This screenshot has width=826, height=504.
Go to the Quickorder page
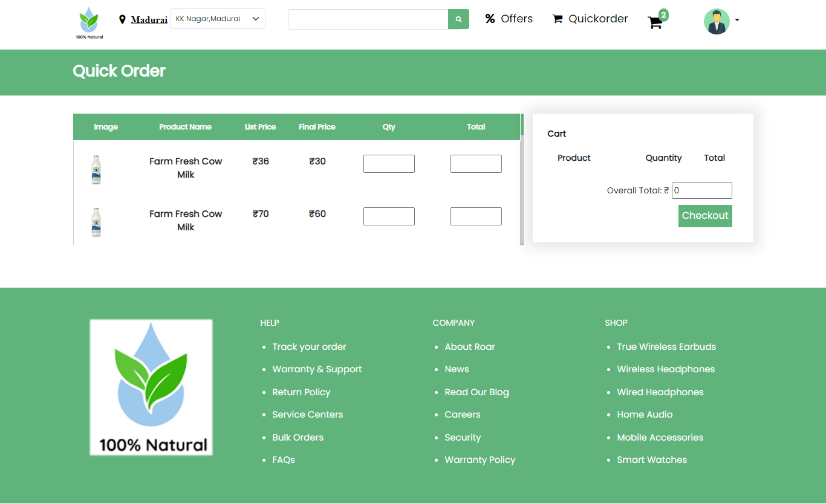tap(597, 19)
